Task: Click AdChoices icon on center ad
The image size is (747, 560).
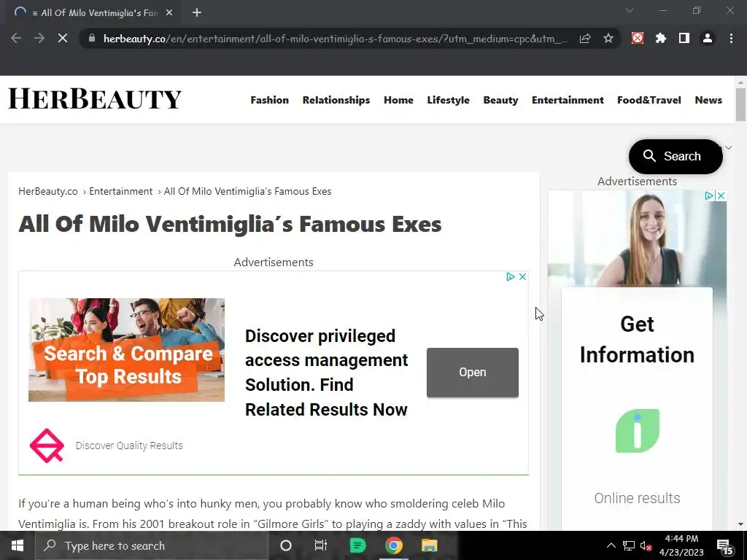Action: 510,276
